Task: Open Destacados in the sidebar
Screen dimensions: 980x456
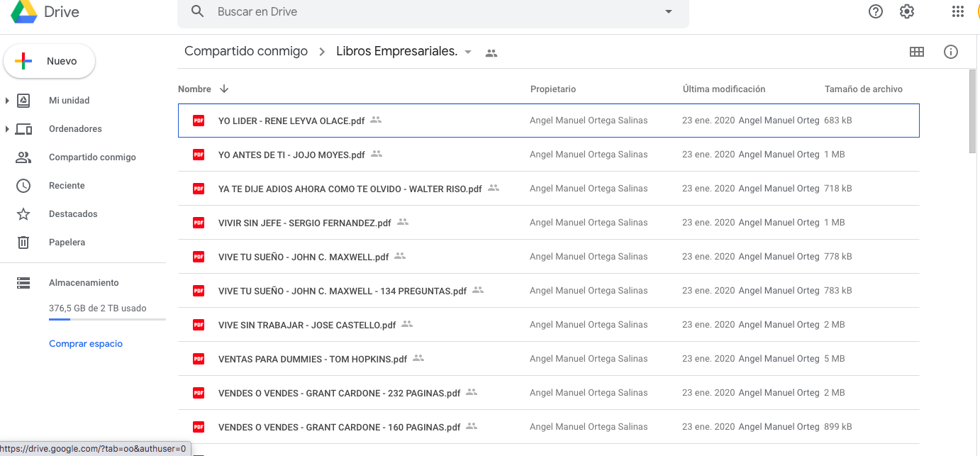Action: point(73,214)
